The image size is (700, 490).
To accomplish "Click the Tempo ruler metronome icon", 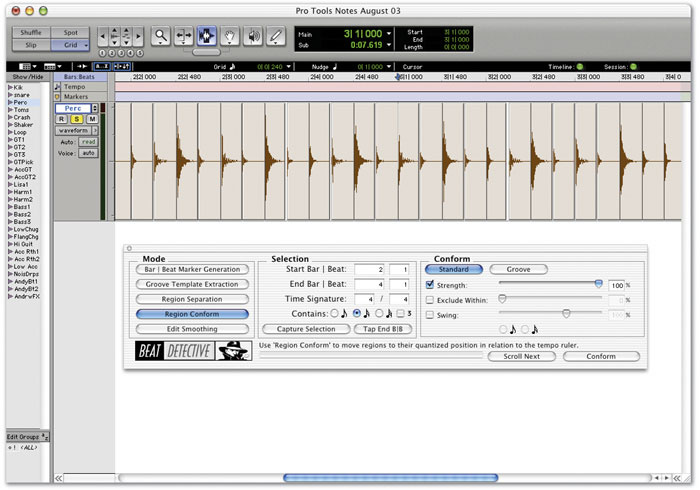I will click(58, 87).
